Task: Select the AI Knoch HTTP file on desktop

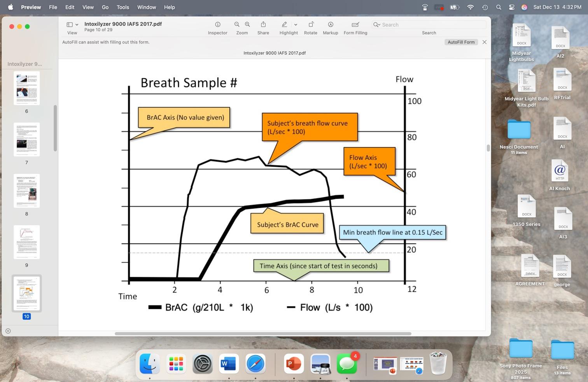Action: (560, 175)
